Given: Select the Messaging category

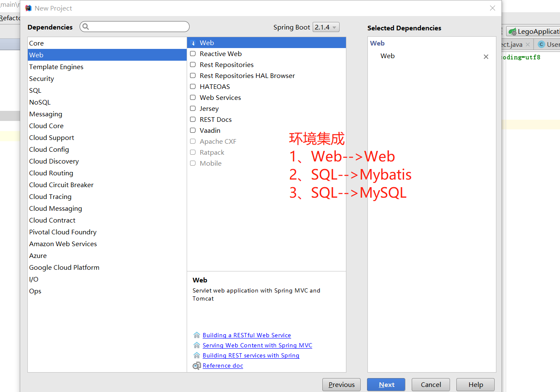Looking at the screenshot, I should [x=107, y=114].
